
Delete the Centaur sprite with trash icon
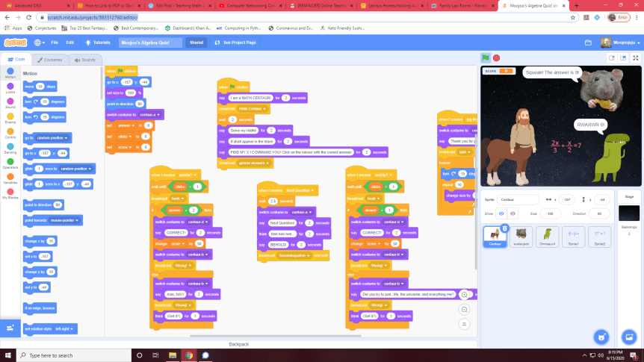505,228
